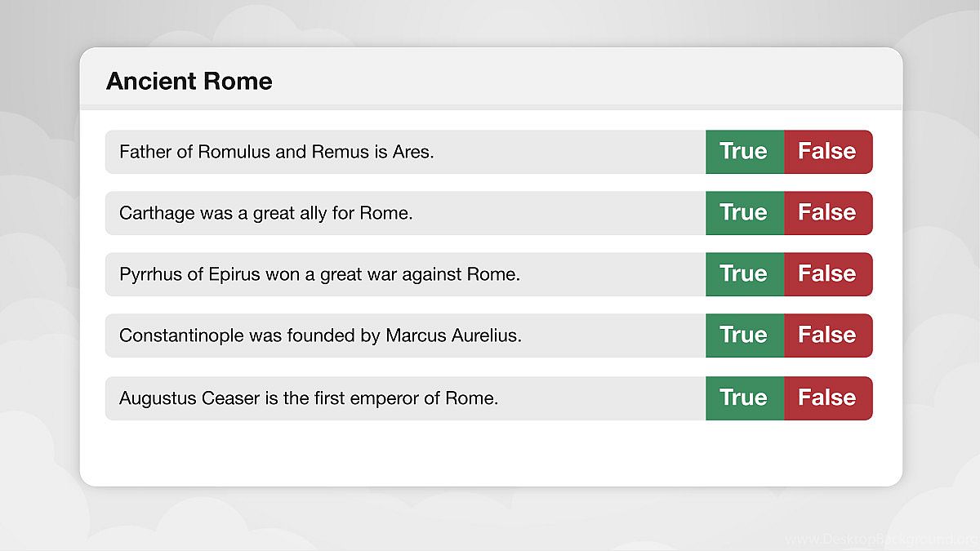Viewport: 980px width, 551px height.
Task: Answer False for Carthage ally question
Action: [827, 213]
